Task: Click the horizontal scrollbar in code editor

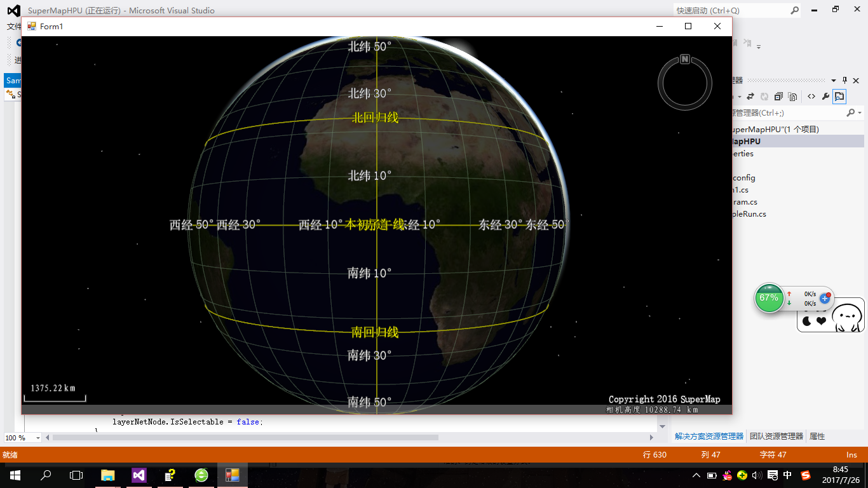Action: [x=245, y=437]
